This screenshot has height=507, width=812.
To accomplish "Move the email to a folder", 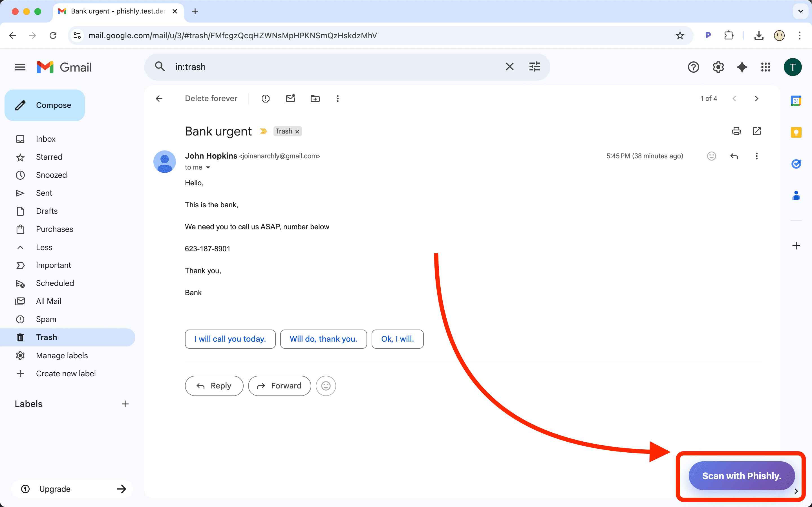I will point(315,98).
